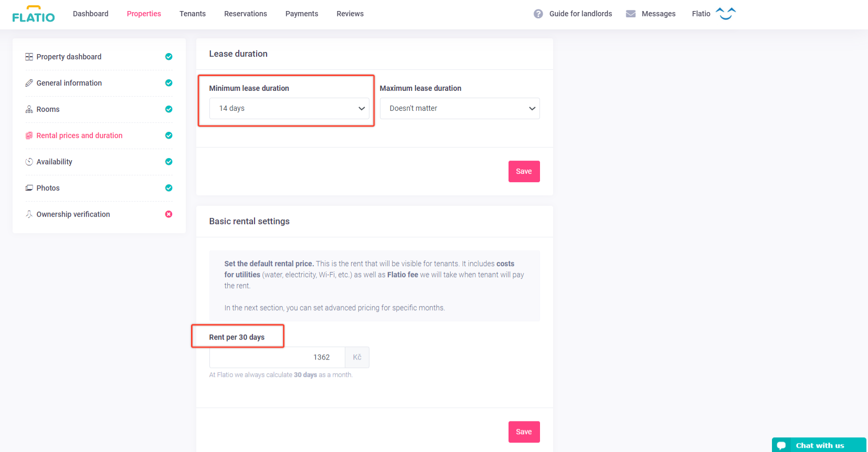
Task: Click the Rooms sidebar icon
Action: coord(29,109)
